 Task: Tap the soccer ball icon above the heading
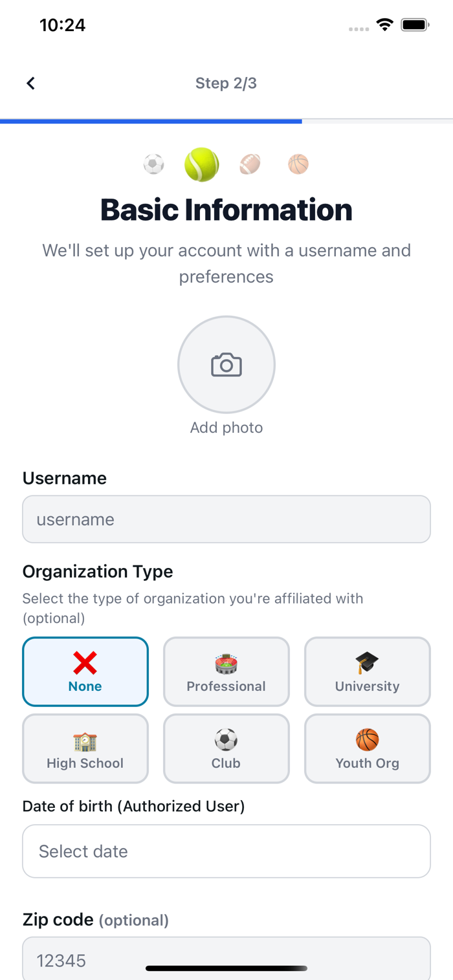pyautogui.click(x=154, y=164)
